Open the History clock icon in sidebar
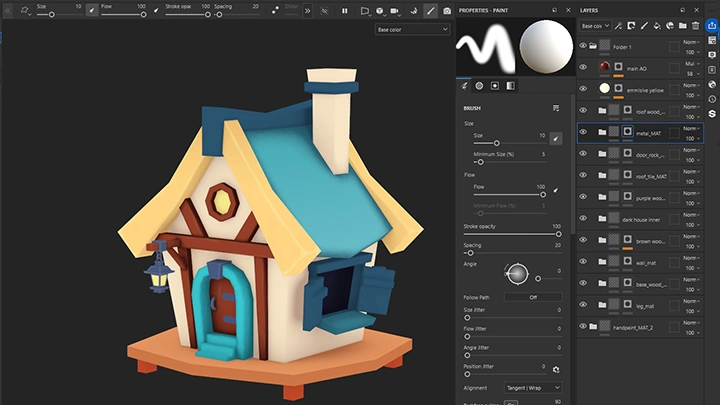This screenshot has height=405, width=720. click(712, 98)
